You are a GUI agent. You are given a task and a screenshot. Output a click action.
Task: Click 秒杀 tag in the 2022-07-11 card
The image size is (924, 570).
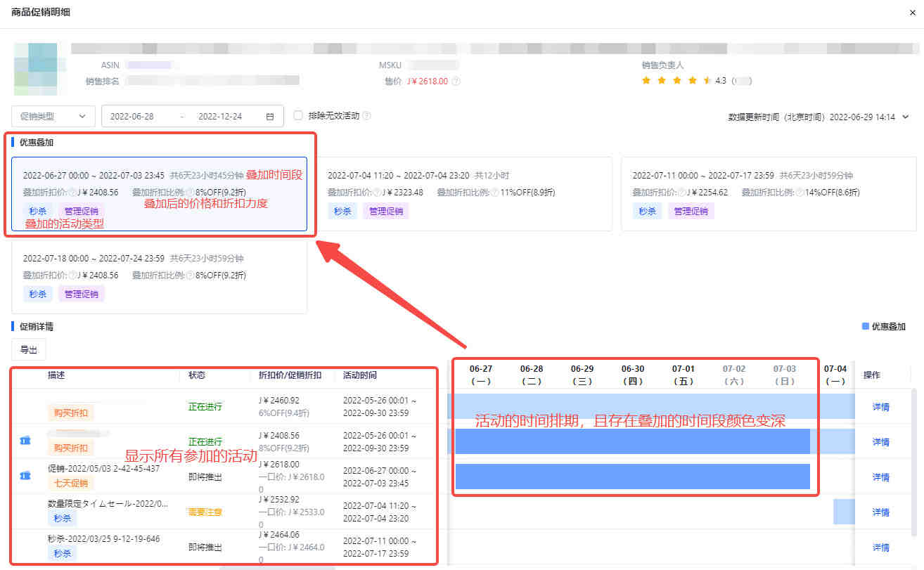pos(647,211)
